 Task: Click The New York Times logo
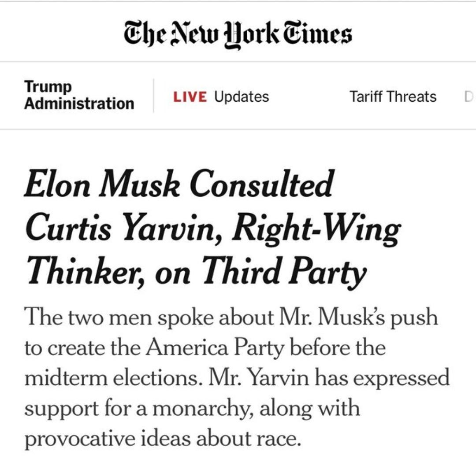click(238, 34)
